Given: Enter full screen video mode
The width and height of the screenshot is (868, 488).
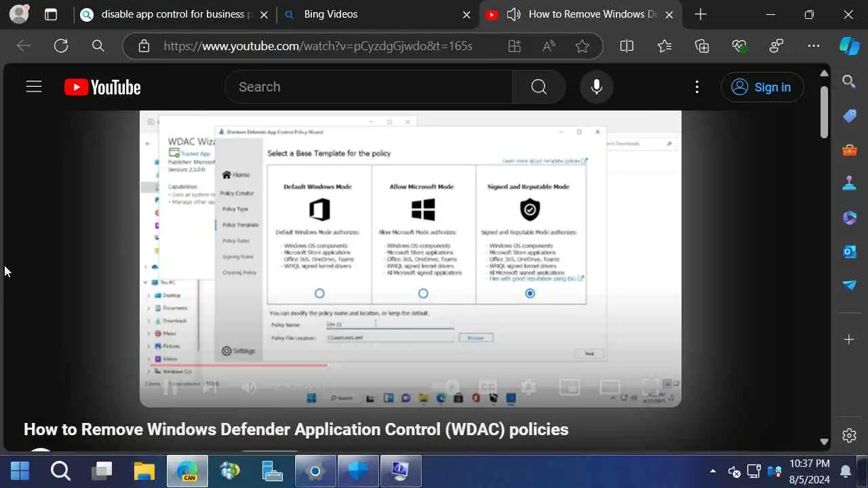Looking at the screenshot, I should (650, 387).
